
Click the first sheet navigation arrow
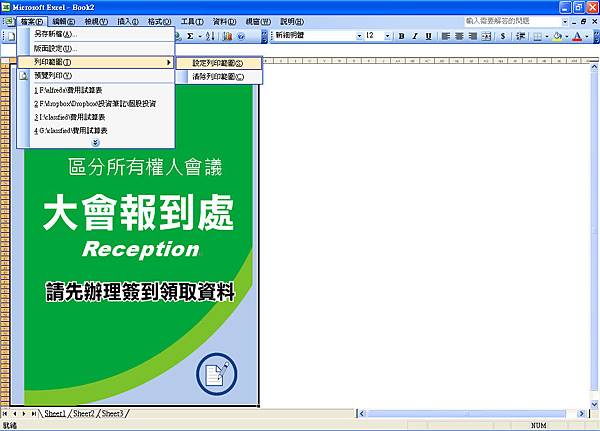tap(5, 413)
